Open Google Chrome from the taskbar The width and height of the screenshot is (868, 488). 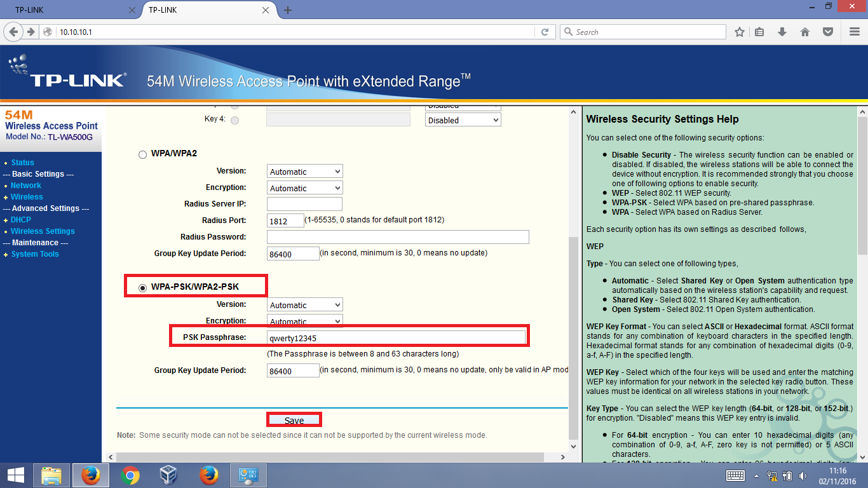pos(130,475)
